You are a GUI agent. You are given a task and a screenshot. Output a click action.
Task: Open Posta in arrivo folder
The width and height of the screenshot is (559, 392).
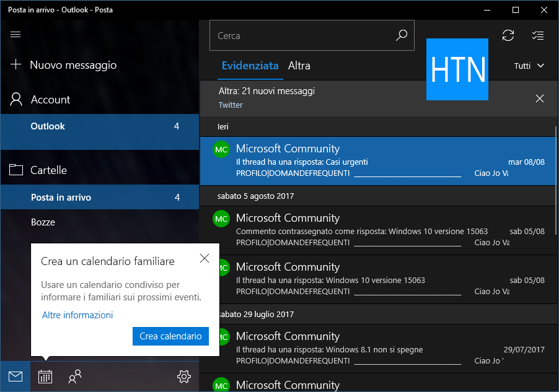[100, 197]
